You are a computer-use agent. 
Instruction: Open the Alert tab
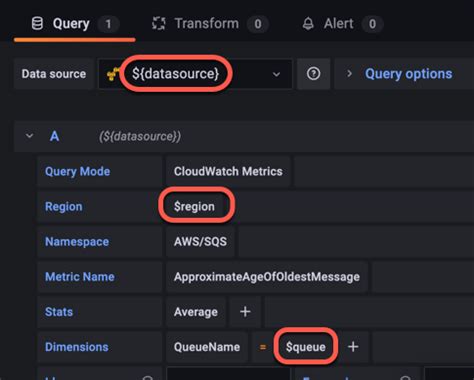[342, 24]
